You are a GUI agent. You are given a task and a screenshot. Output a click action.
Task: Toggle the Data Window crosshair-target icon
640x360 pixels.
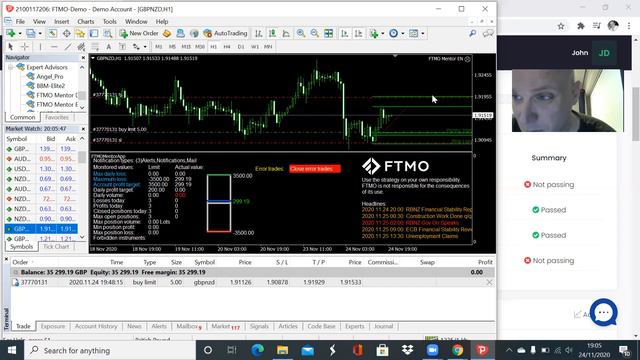[67, 33]
